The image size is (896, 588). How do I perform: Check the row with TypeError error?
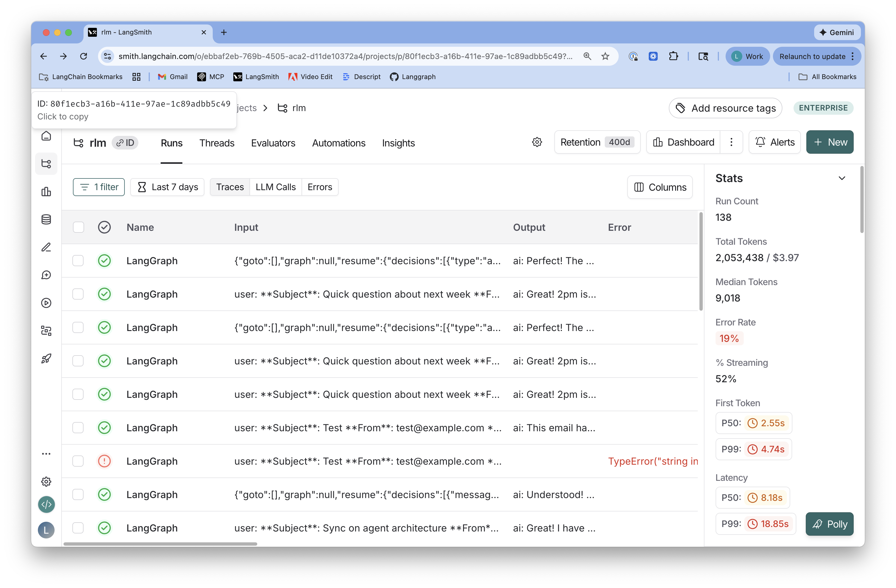(78, 461)
